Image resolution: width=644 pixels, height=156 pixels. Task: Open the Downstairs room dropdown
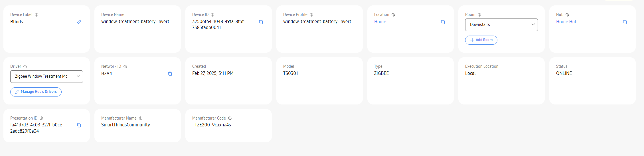[501, 25]
